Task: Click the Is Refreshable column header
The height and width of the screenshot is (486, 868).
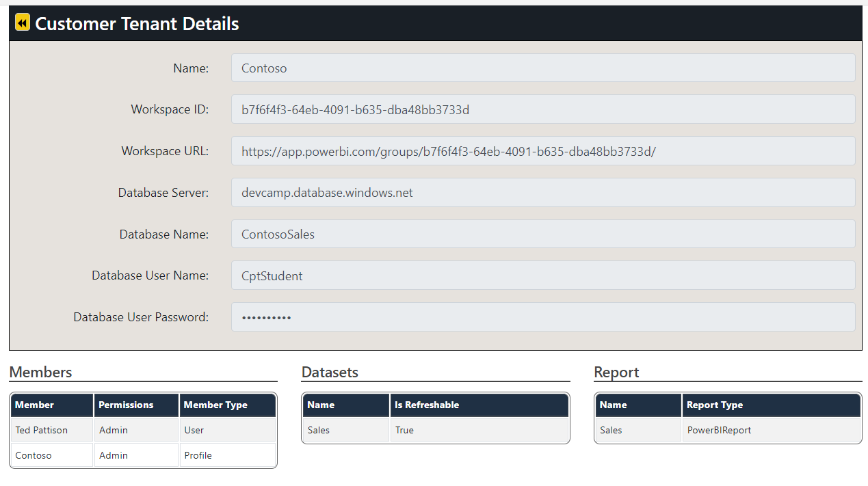Action: point(479,405)
